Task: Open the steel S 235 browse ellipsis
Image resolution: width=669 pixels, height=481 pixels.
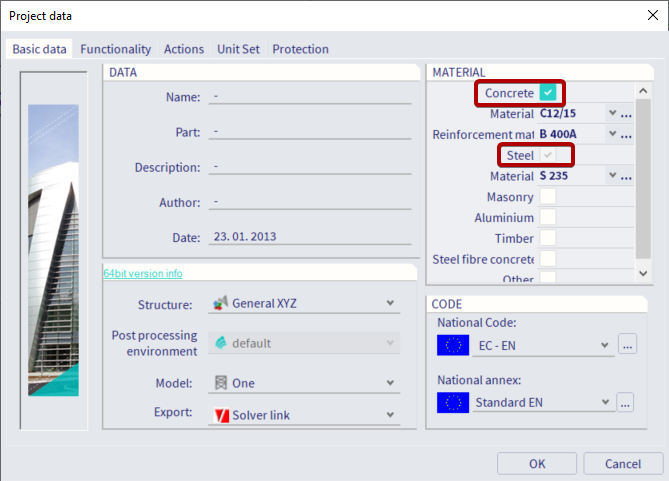Action: click(626, 176)
